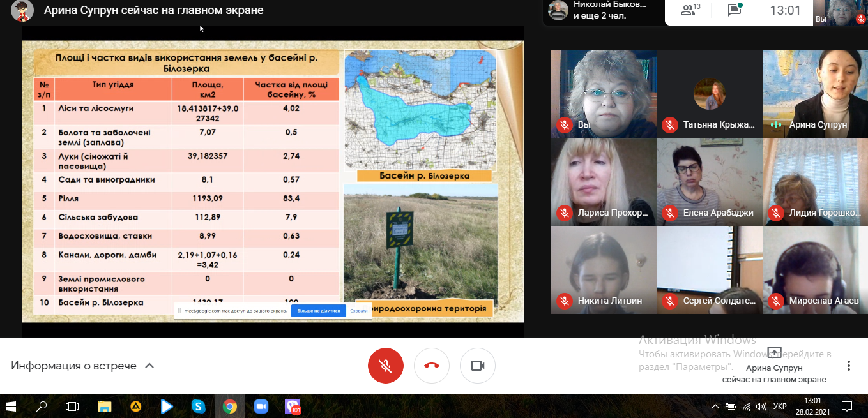Image resolution: width=868 pixels, height=418 pixels.
Task: Expand Информация о встрече details
Action: click(x=83, y=366)
